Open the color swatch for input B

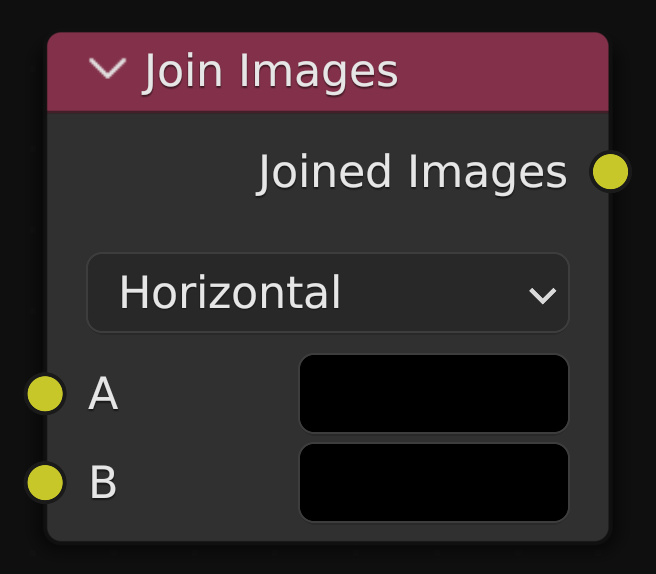pyautogui.click(x=433, y=483)
